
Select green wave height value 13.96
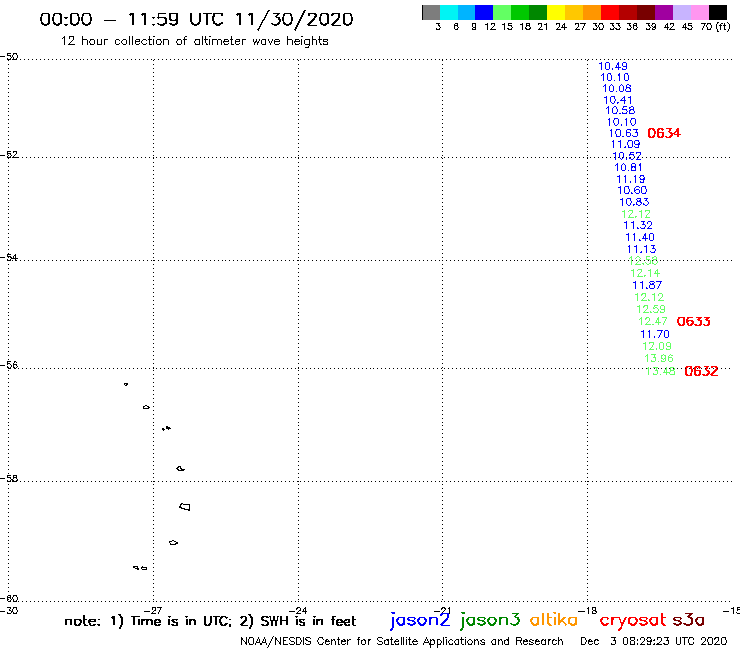[659, 358]
